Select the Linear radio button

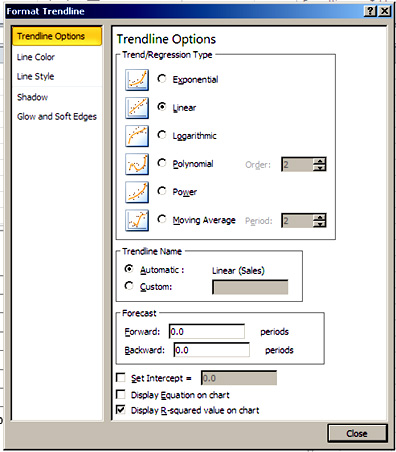pyautogui.click(x=162, y=107)
